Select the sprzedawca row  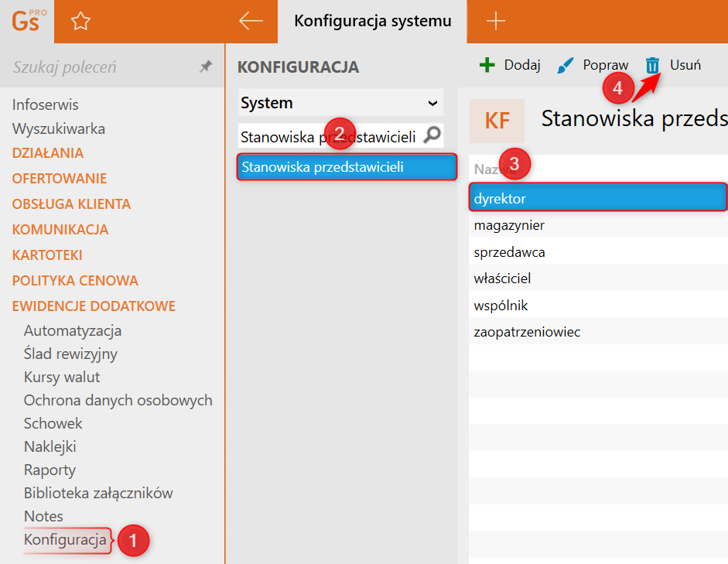[x=599, y=252]
